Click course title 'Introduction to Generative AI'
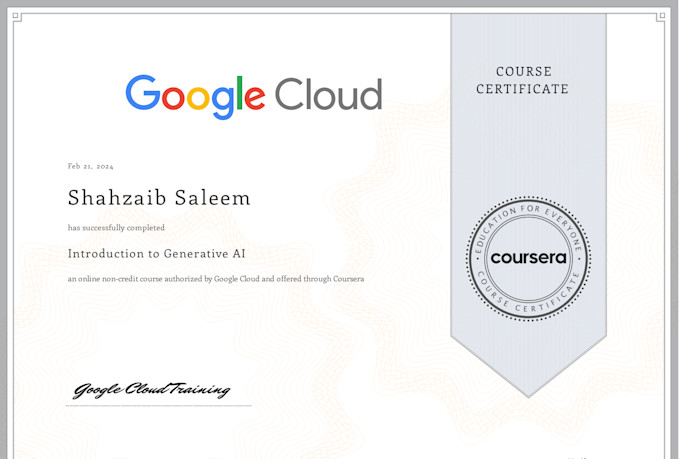680x459 pixels. 157,254
